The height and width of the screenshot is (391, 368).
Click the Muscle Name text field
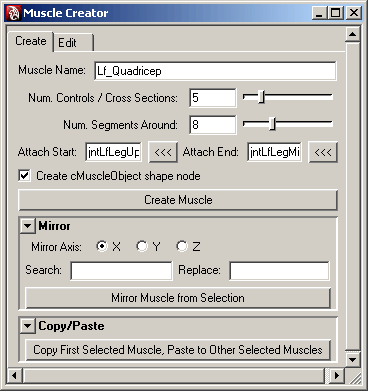pos(215,71)
